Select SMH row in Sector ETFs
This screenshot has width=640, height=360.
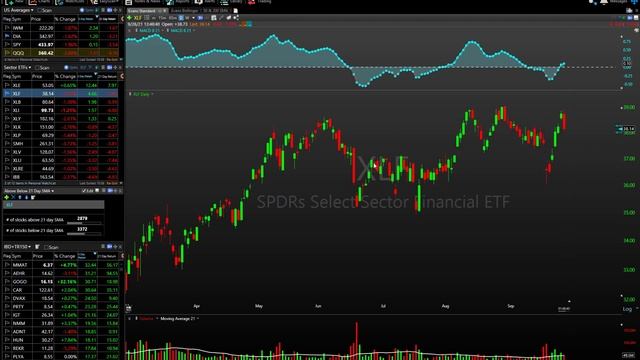pyautogui.click(x=61, y=144)
